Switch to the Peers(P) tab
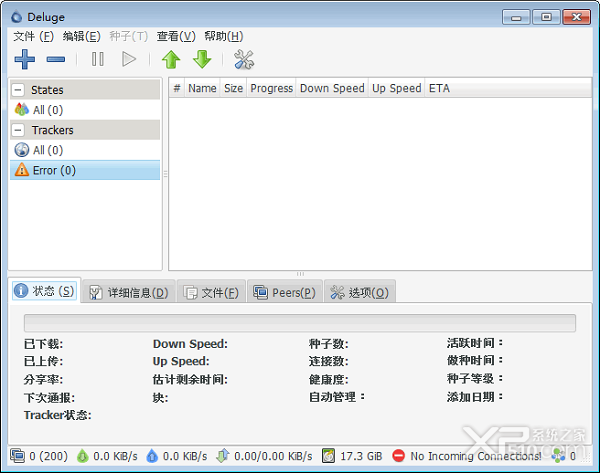Viewport: 600px width, 473px height. click(x=284, y=293)
